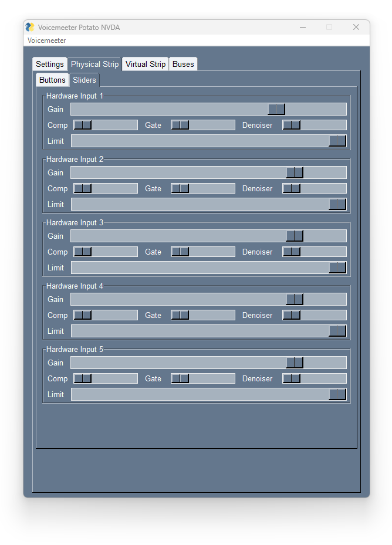Click Hardware Input 1 Gate slider

coord(203,125)
